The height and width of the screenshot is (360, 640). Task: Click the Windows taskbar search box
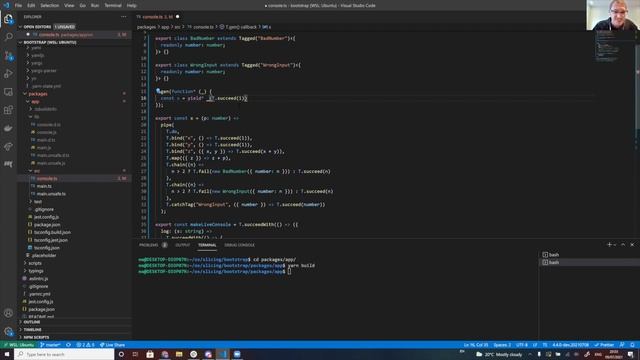coord(64,354)
